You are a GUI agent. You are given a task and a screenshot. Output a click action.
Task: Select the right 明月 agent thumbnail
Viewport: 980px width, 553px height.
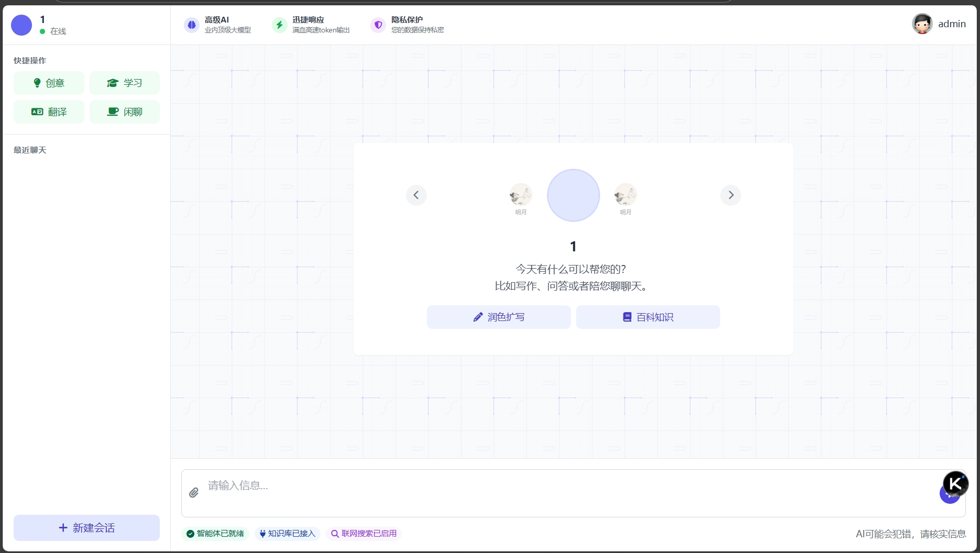(x=625, y=195)
